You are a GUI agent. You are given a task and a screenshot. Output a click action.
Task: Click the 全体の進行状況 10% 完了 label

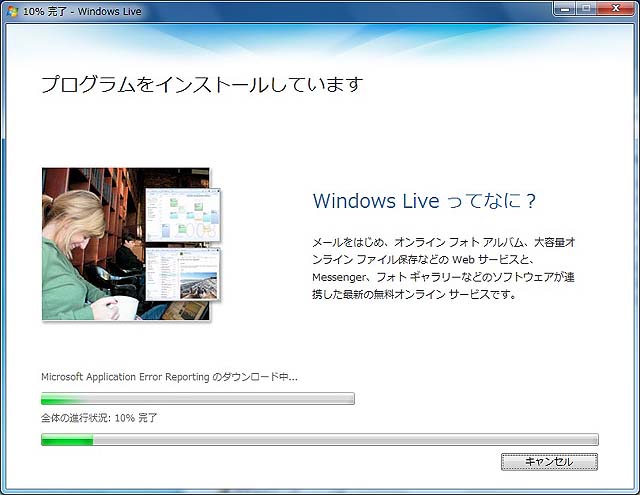[99, 417]
